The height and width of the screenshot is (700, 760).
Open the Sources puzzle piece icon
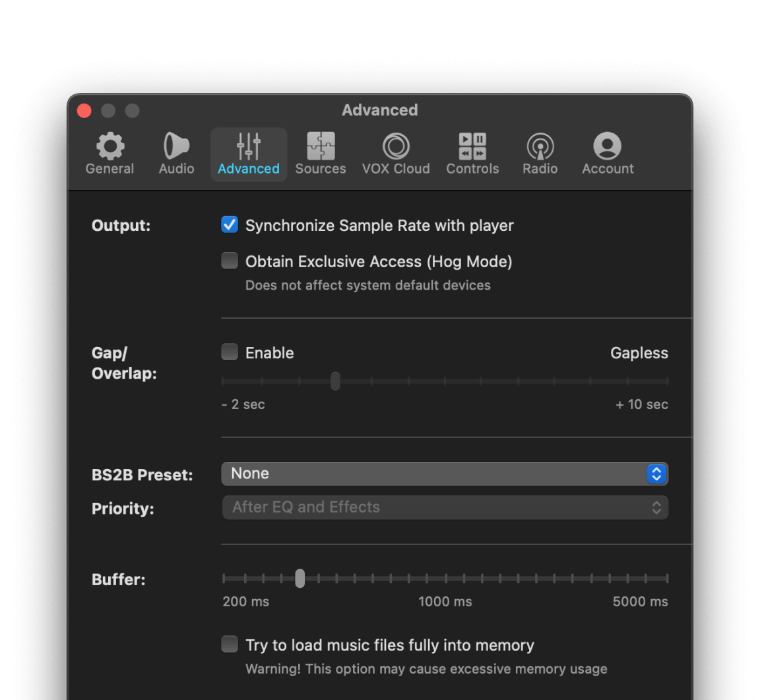point(321,146)
